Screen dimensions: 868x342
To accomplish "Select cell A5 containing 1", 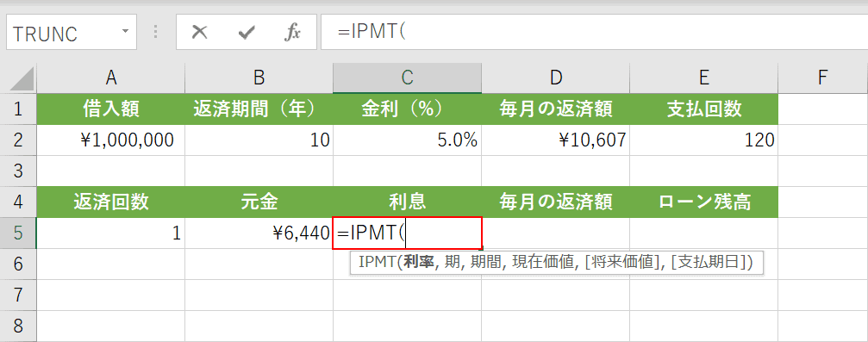I will click(110, 233).
